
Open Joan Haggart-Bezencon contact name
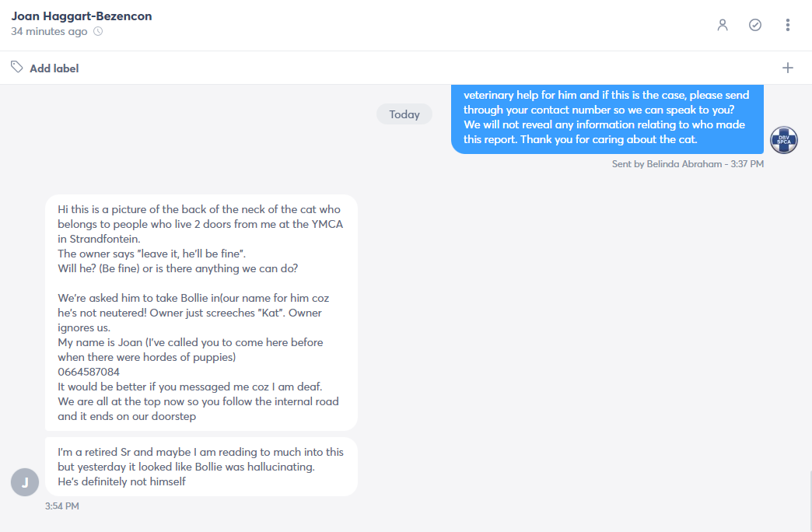coord(82,16)
